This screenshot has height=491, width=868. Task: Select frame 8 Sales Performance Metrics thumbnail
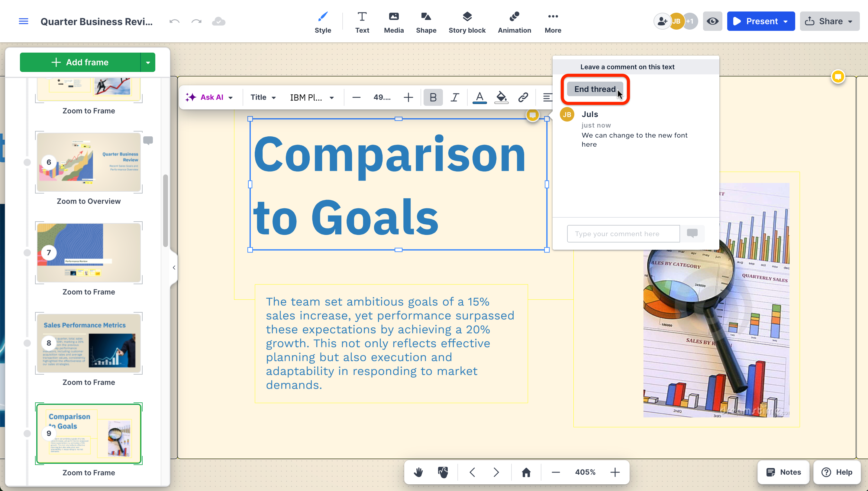(x=89, y=343)
